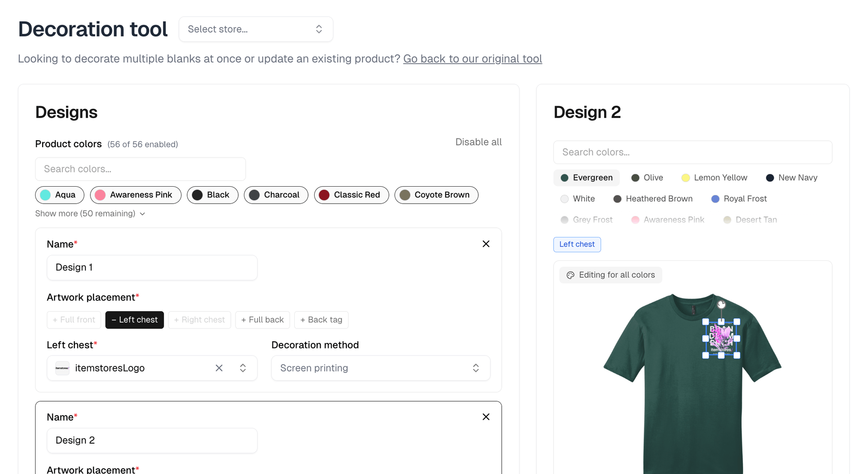Image resolution: width=868 pixels, height=474 pixels.
Task: Add the Full back placement
Action: [x=263, y=320]
